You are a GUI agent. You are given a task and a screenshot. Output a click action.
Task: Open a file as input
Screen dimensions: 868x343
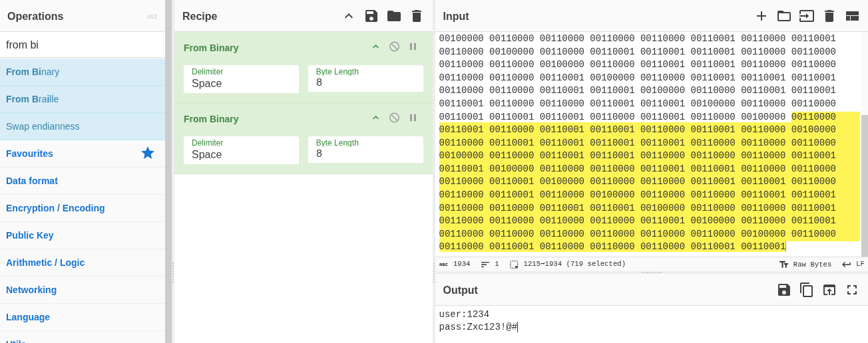pyautogui.click(x=807, y=16)
